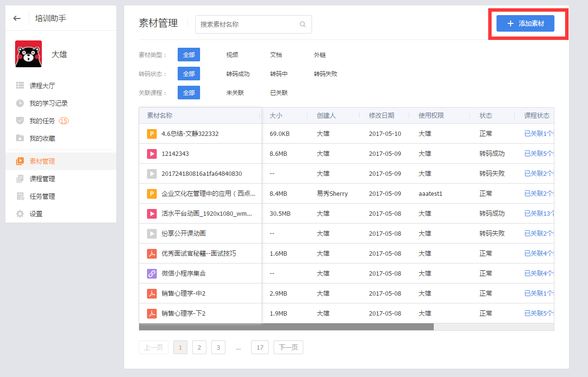Viewport: 588px width, 377px height.
Task: Open the 已关联 link for 12142343
Action: pos(539,153)
